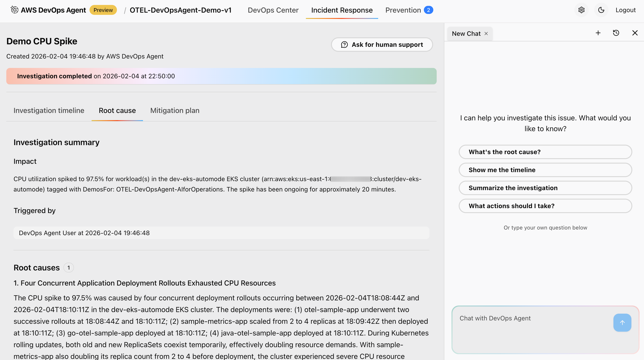Screen dimensions: 644x360
Task: Click the AWS DevOps Agent logo
Action: pyautogui.click(x=14, y=10)
